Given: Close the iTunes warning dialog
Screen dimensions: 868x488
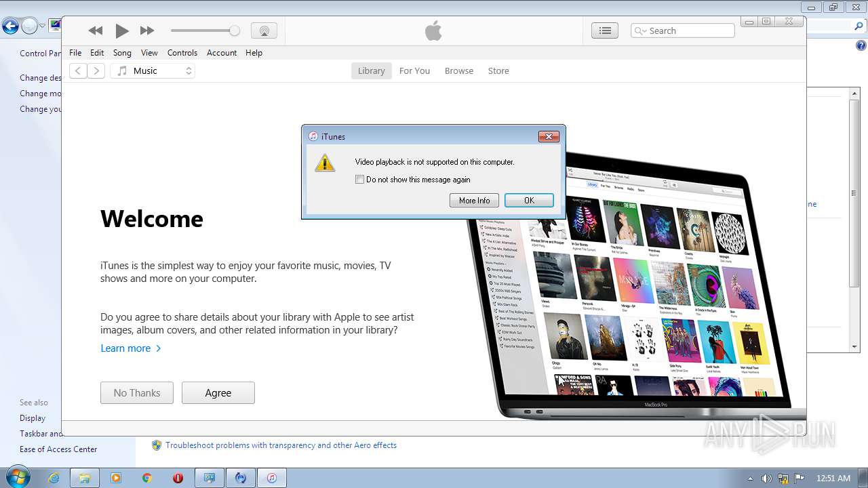Looking at the screenshot, I should click(x=549, y=136).
